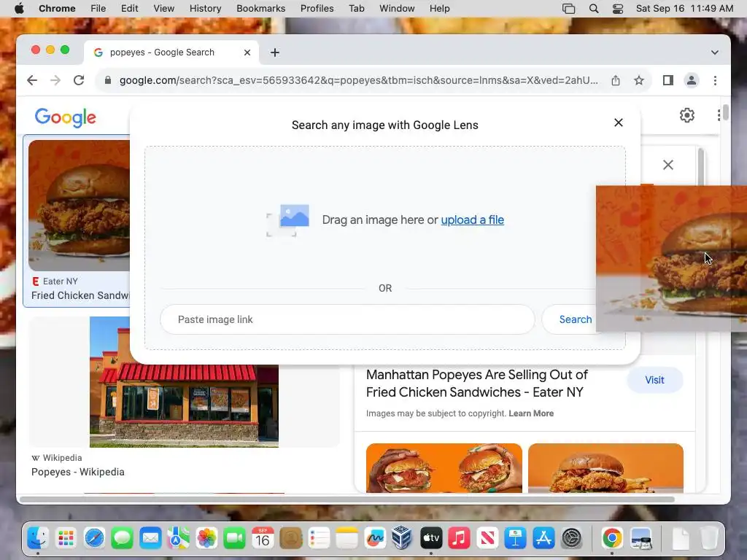Click the Chrome forward arrow
Viewport: 747px width, 560px height.
55,80
